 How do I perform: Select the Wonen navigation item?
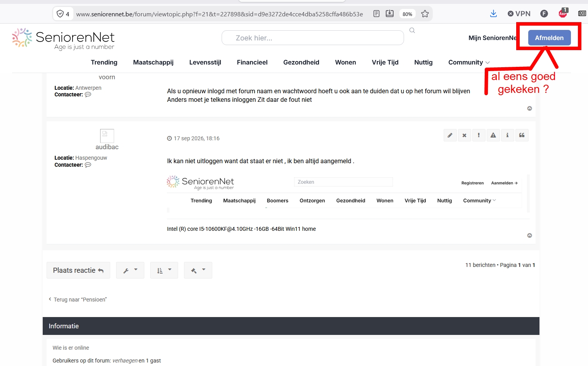coord(345,62)
